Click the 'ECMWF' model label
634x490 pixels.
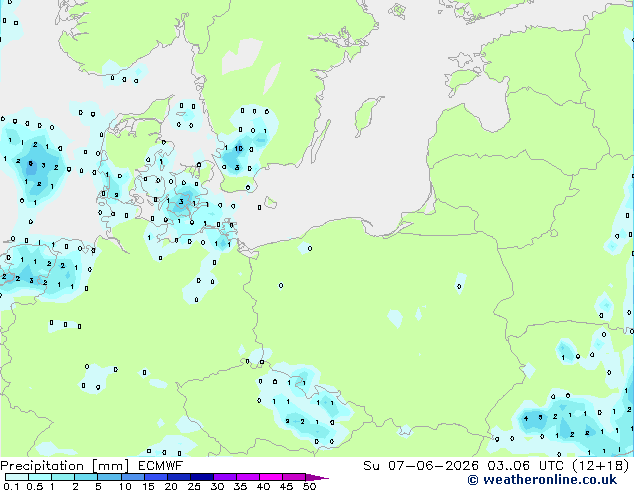point(161,466)
